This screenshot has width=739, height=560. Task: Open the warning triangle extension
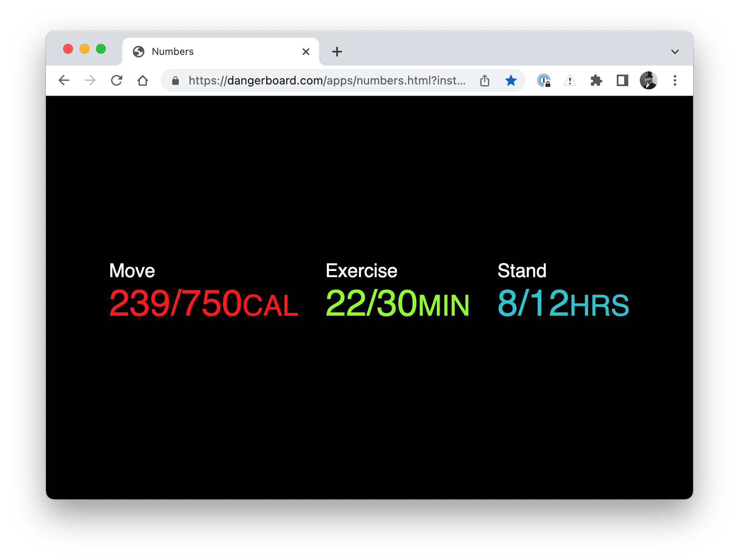pos(570,81)
